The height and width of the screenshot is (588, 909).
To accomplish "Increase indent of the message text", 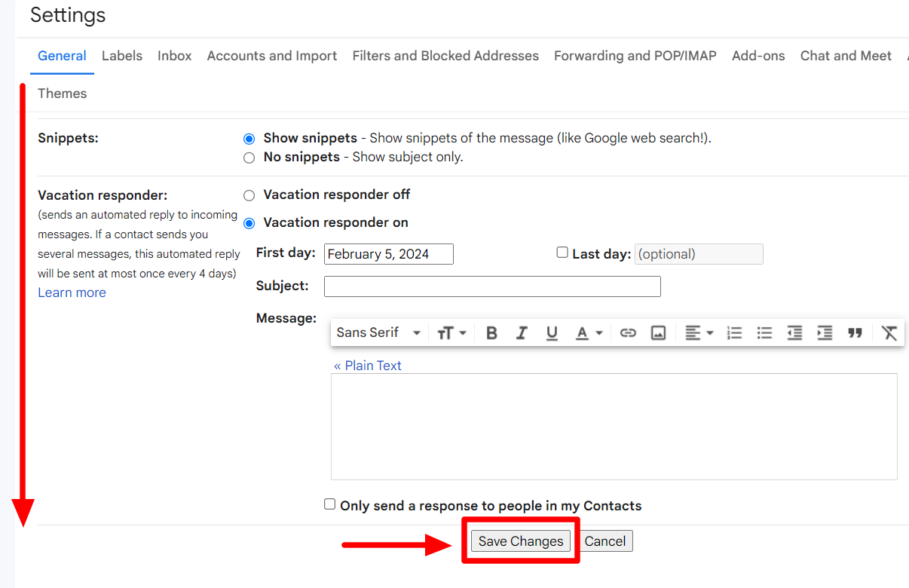I will (825, 332).
